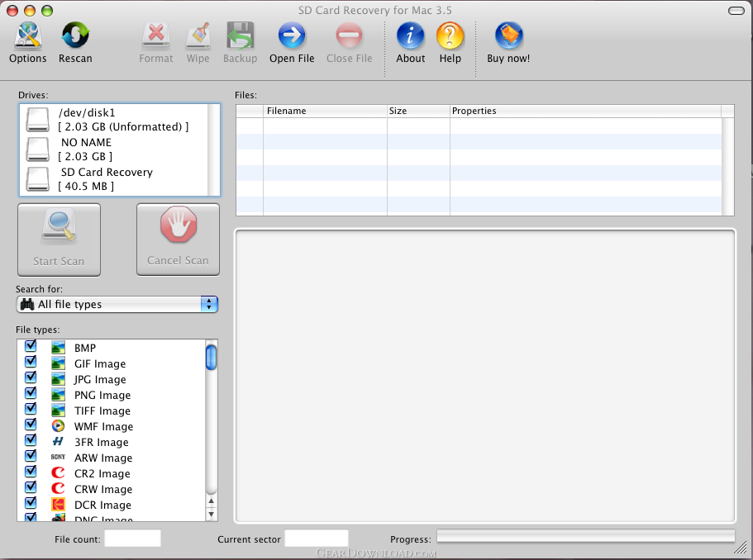753x560 pixels.
Task: Click file types list scroll-down arrow
Action: coord(211,514)
